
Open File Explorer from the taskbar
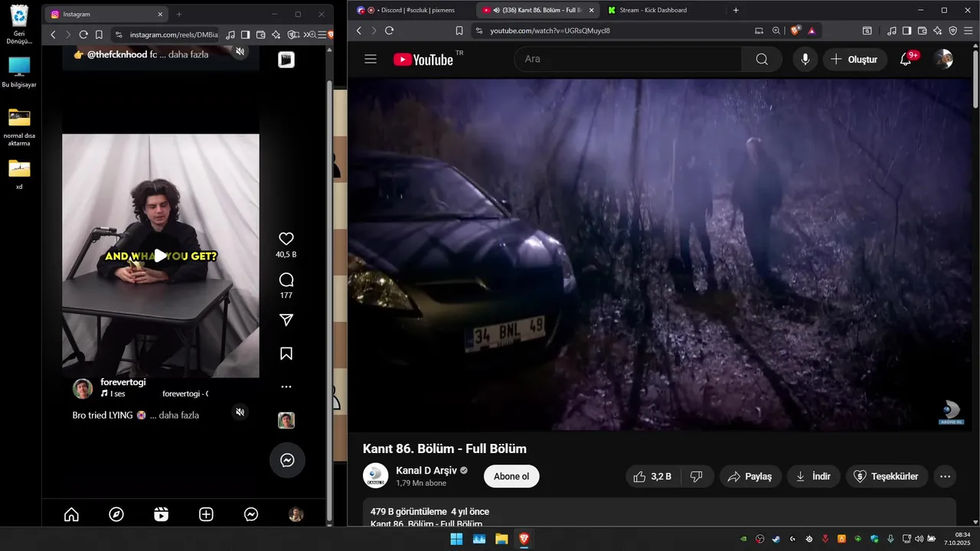501,539
